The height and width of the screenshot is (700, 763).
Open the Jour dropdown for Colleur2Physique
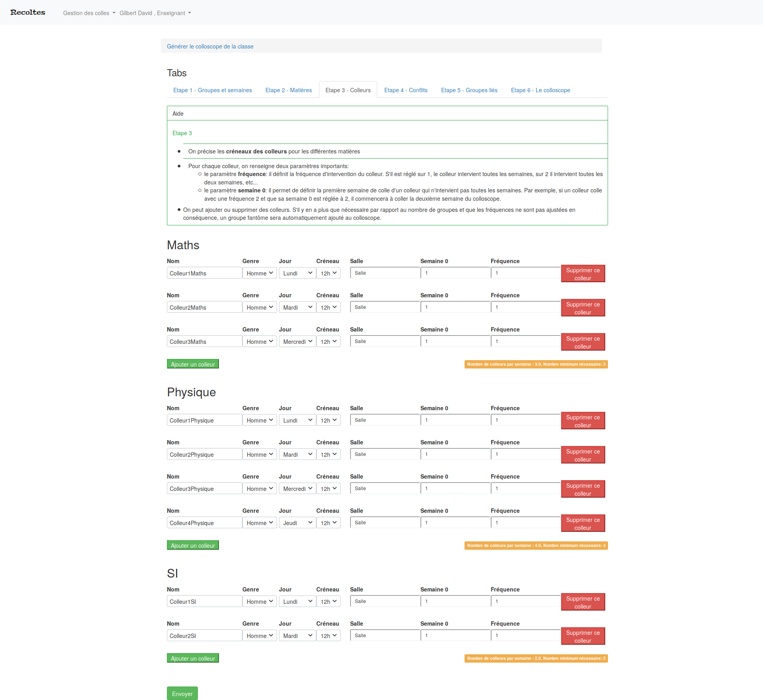coord(297,454)
